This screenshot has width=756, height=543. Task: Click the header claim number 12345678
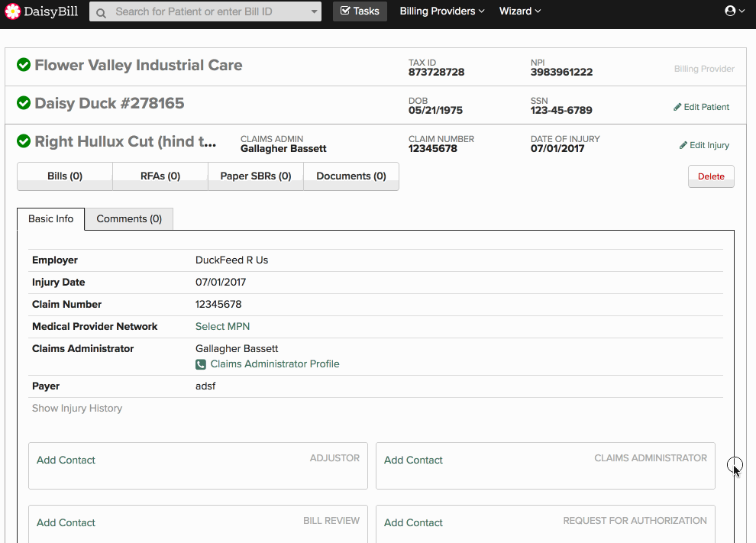pos(432,148)
